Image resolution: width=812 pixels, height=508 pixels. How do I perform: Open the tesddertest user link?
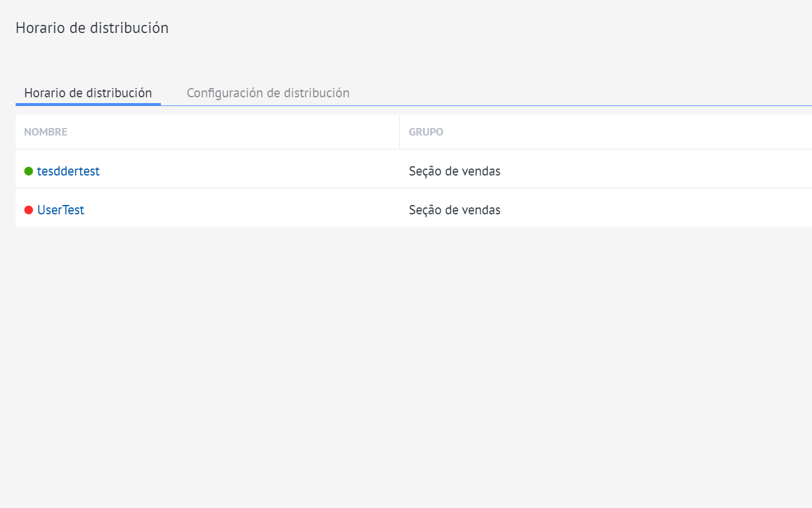(x=68, y=171)
